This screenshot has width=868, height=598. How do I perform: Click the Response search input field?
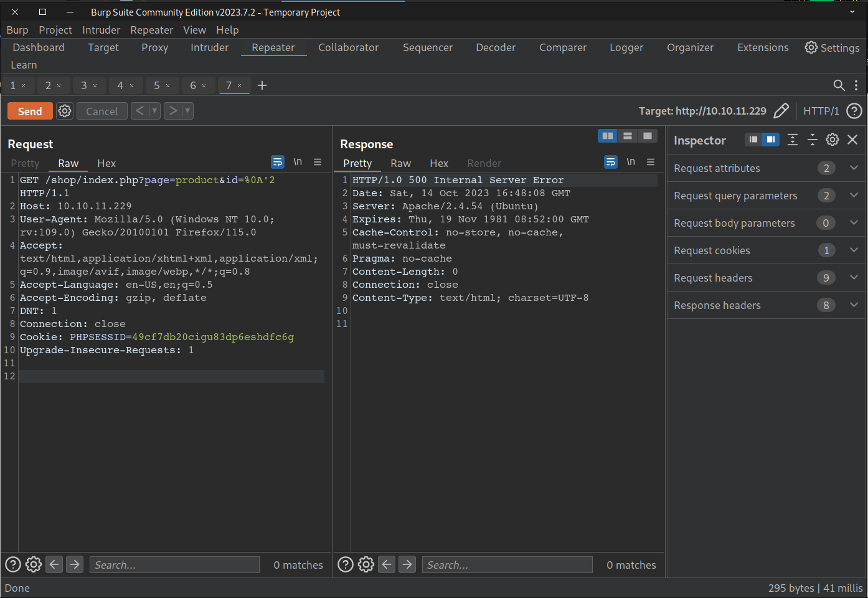click(507, 564)
